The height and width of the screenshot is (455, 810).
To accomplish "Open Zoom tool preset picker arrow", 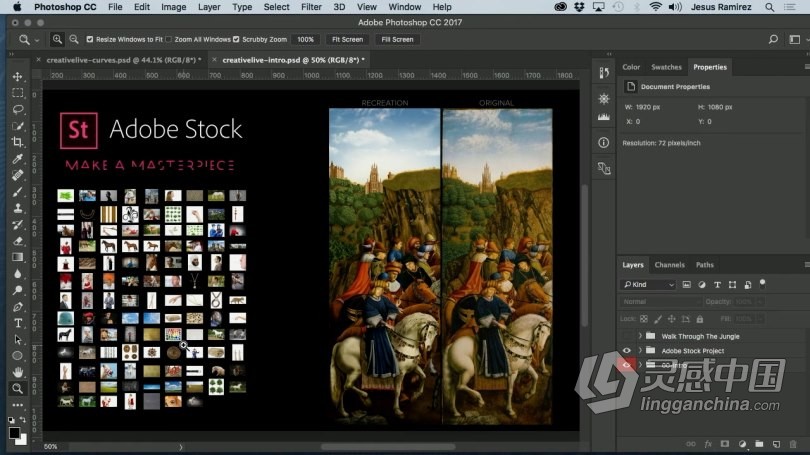I will coord(37,40).
